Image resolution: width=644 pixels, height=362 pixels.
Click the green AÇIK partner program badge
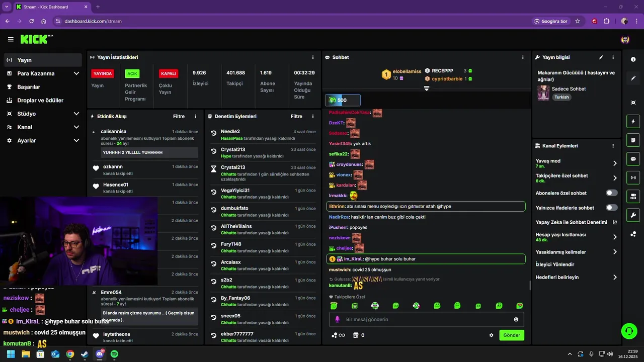pyautogui.click(x=132, y=73)
